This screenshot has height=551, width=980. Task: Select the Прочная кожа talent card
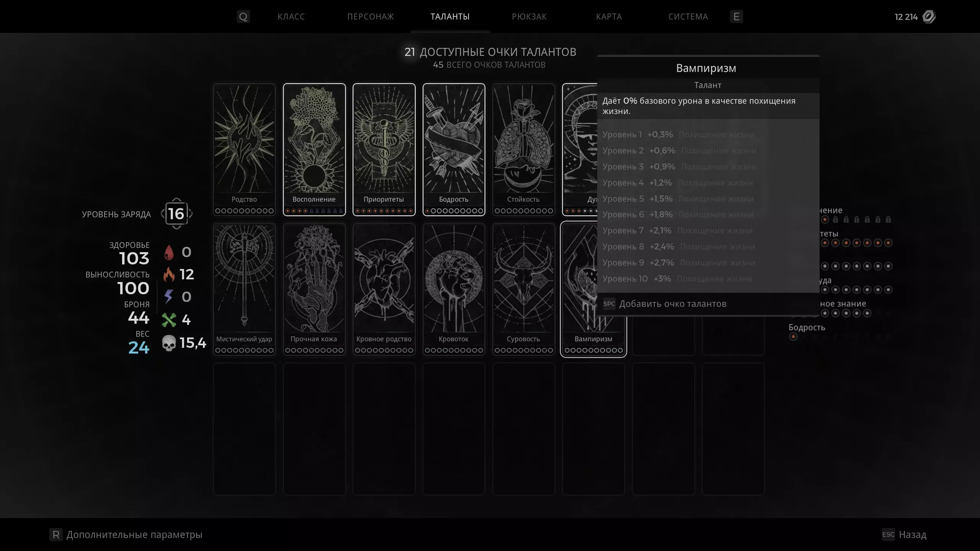point(314,289)
